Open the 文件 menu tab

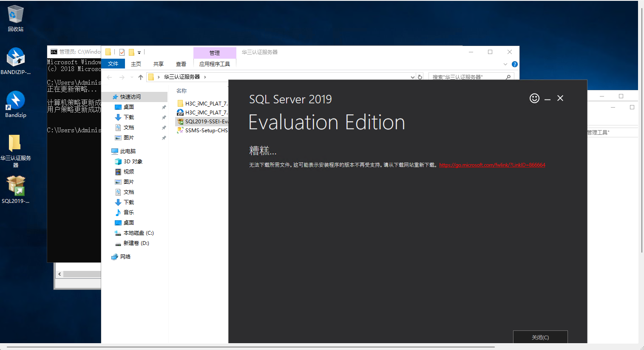click(x=113, y=64)
